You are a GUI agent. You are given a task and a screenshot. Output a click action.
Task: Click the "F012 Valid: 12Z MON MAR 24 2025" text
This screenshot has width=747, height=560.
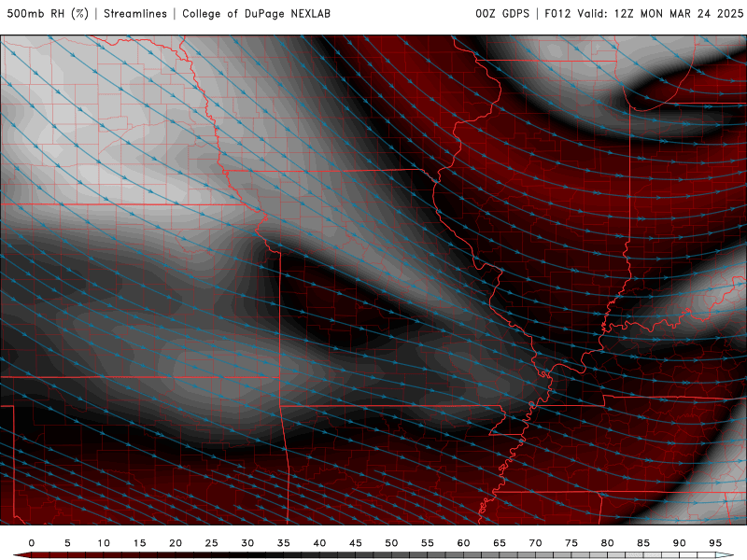coord(643,14)
